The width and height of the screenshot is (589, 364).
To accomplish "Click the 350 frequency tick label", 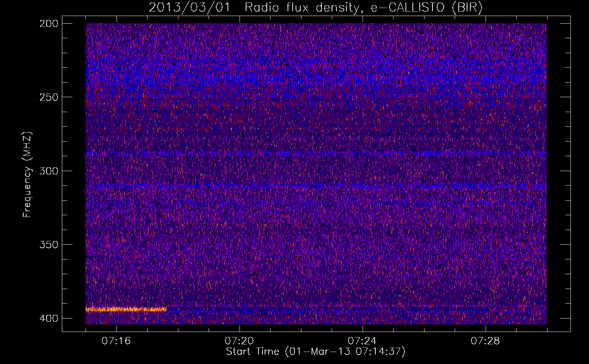I will tap(48, 245).
